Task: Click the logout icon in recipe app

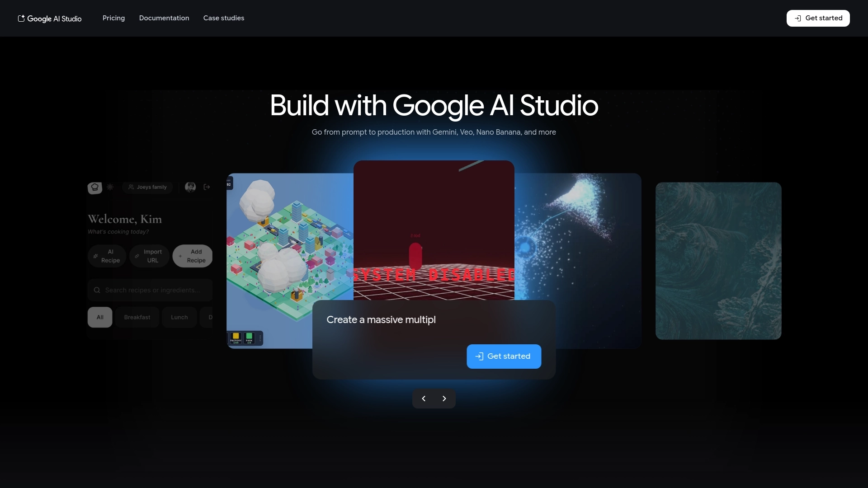Action: tap(207, 187)
